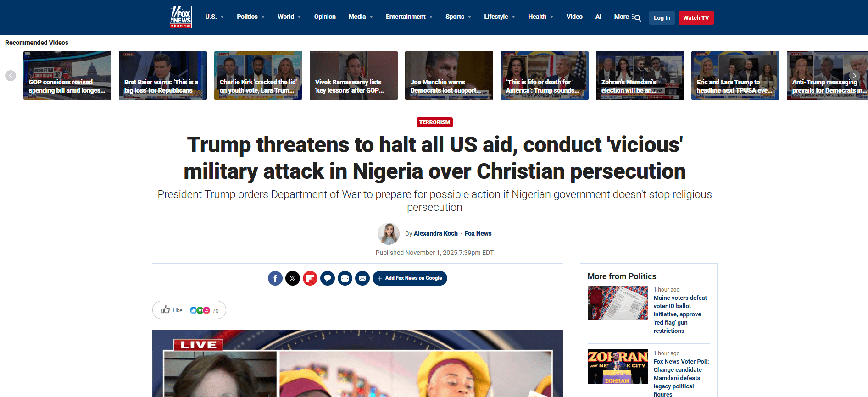Share via Flipboard icon
The image size is (868, 397).
(310, 278)
